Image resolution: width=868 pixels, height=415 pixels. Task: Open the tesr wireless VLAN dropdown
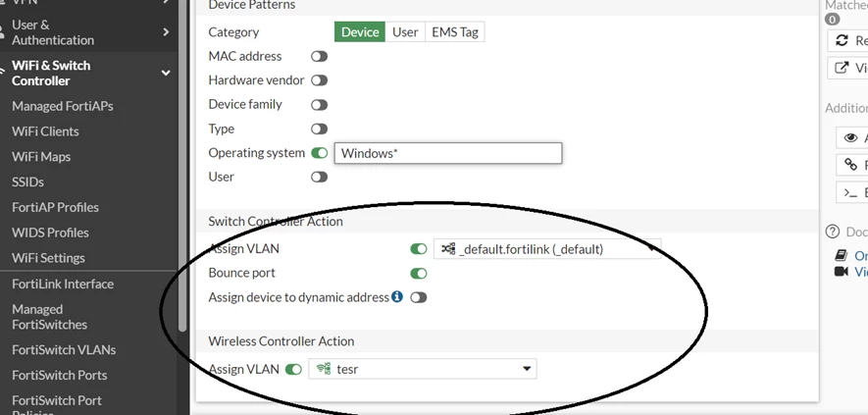point(423,369)
